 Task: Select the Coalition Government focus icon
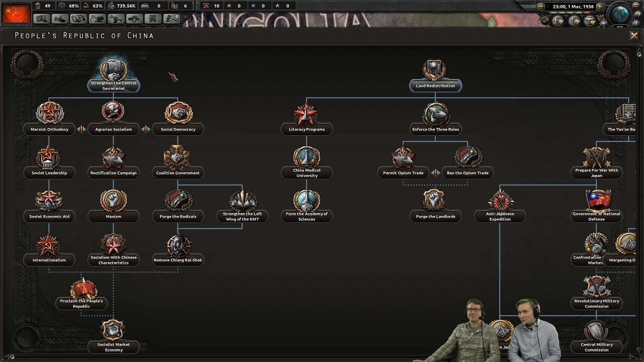pos(177,157)
